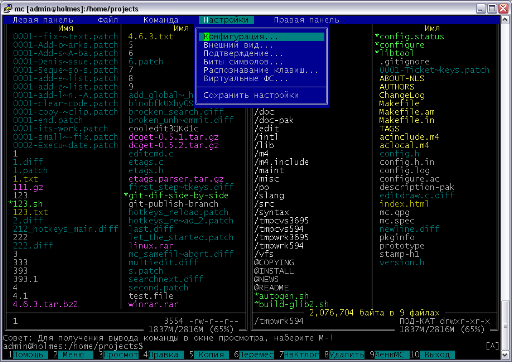Select file dcget-0.5.2.tar.gz
Image resolution: width=512 pixels, height=362 pixels.
(173, 145)
